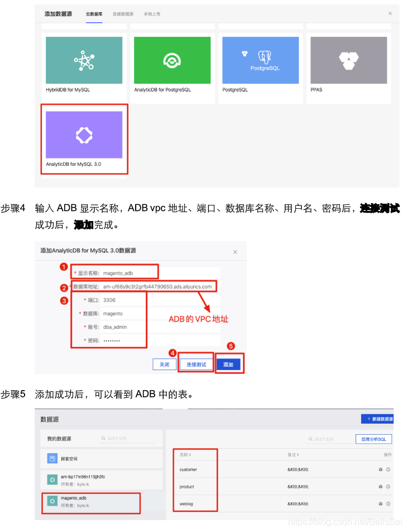Switch to the 自建数据源 tab

point(123,14)
